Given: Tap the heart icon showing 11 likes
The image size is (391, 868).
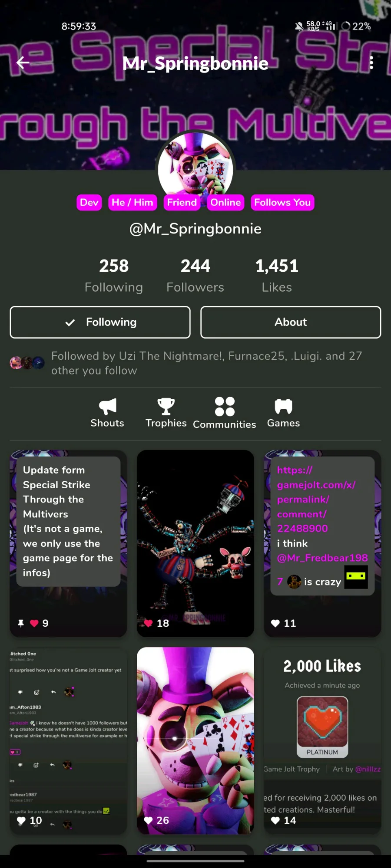Looking at the screenshot, I should pyautogui.click(x=275, y=623).
